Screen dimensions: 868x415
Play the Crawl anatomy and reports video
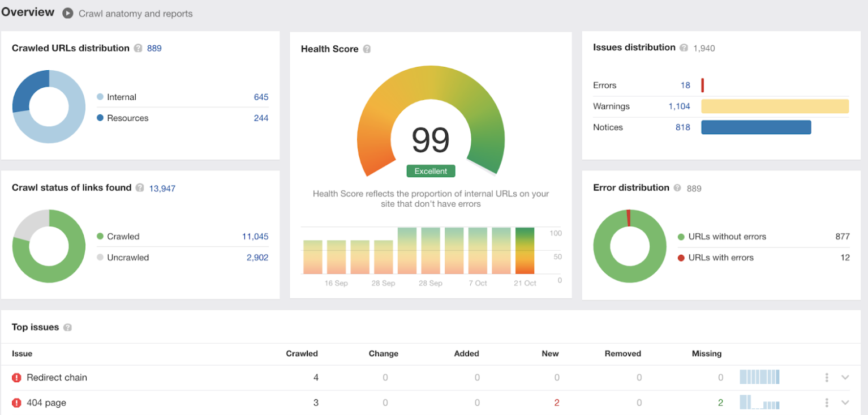(68, 13)
